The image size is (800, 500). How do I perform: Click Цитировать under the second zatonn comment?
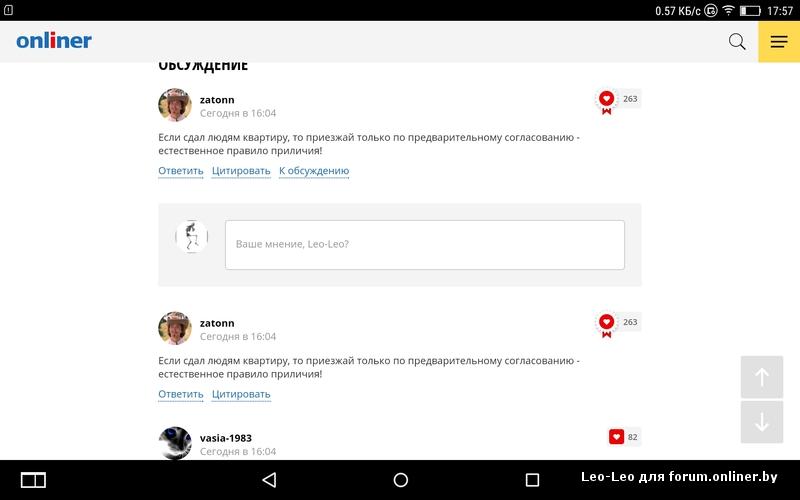(x=241, y=394)
